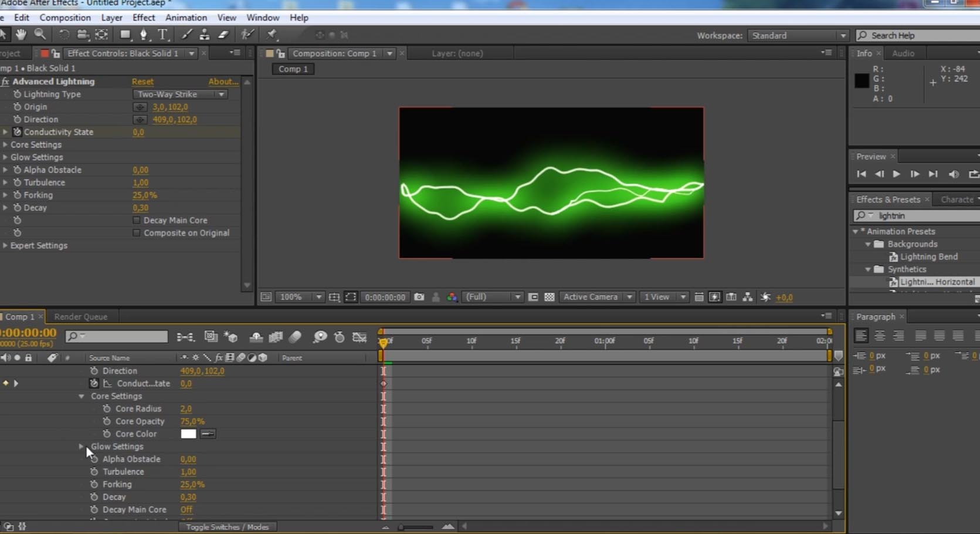The width and height of the screenshot is (980, 534).
Task: Show channel and color management icon
Action: pos(452,297)
